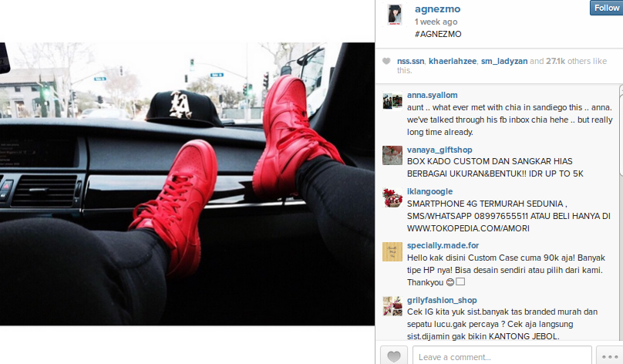
Task: Open the iklangoogle commenter username
Action: pyautogui.click(x=430, y=191)
